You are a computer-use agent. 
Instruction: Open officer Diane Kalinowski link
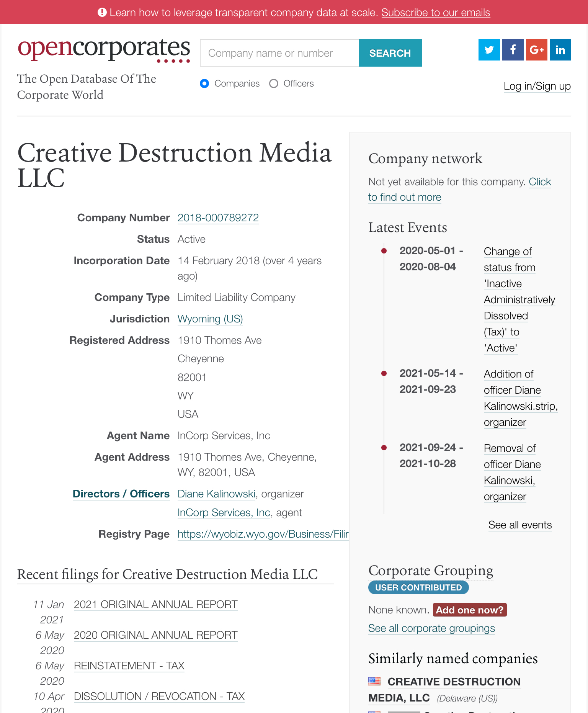(x=216, y=494)
